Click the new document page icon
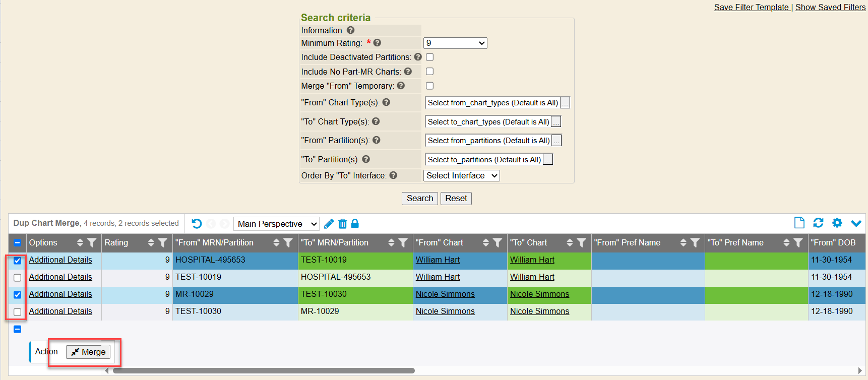This screenshot has width=868, height=380. point(799,223)
